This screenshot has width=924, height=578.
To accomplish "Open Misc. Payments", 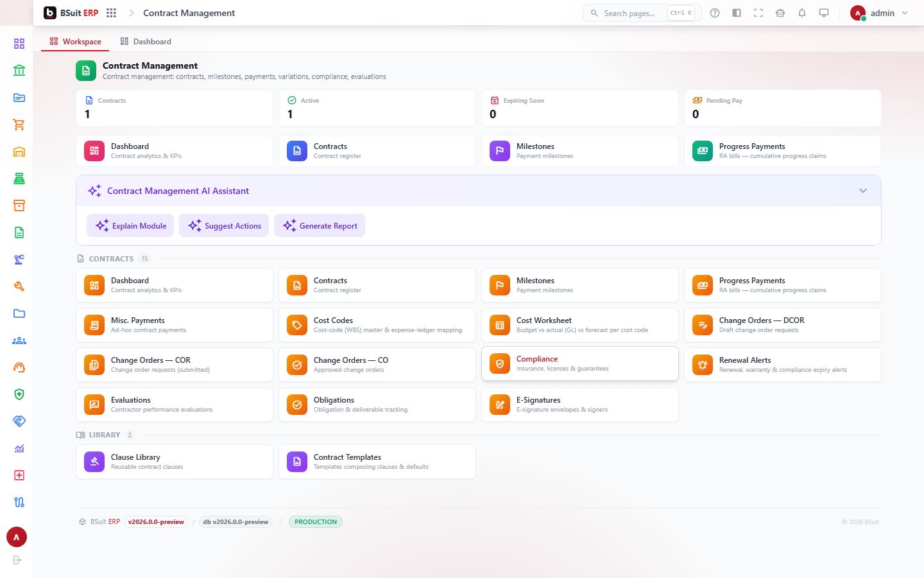I will pos(175,325).
